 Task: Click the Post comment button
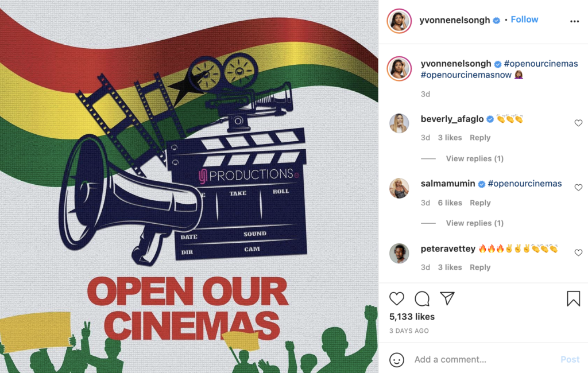(x=570, y=359)
